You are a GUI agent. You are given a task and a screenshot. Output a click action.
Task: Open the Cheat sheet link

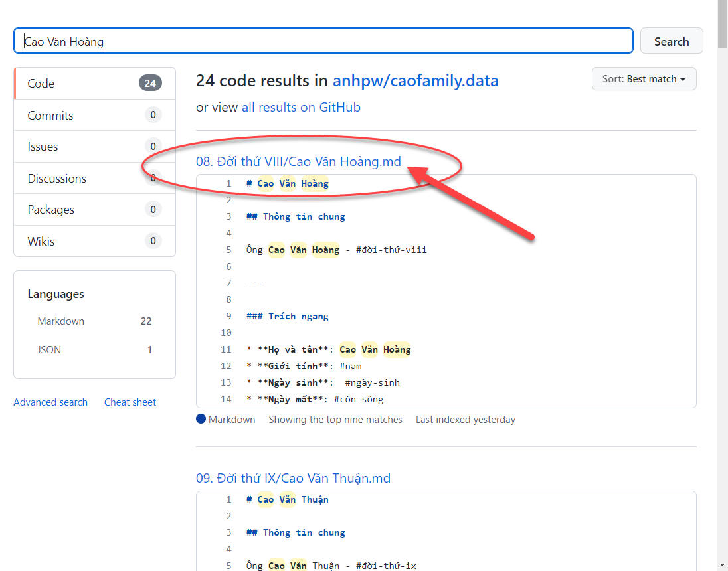tap(130, 402)
